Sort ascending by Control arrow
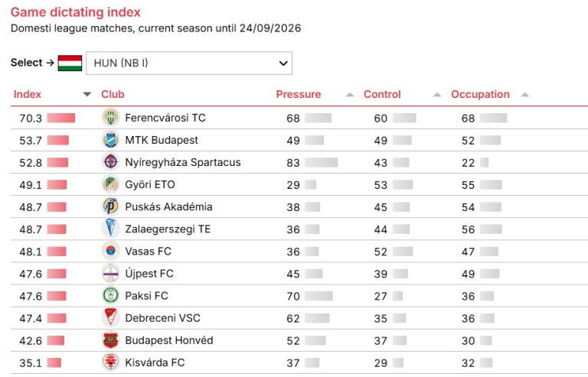The image size is (588, 377). pyautogui.click(x=437, y=94)
